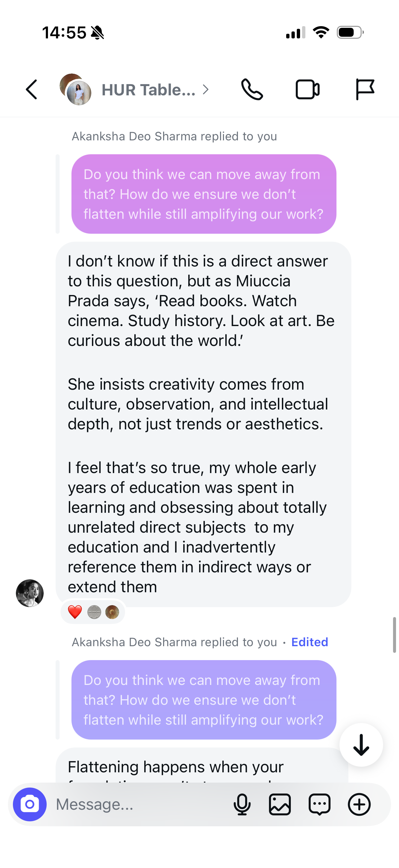Open camera with the blue camera button
The image size is (399, 868).
(x=30, y=804)
